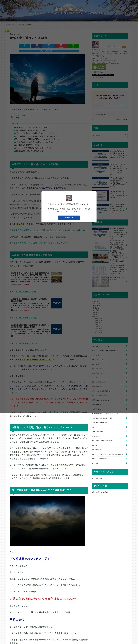The width and height of the screenshot is (138, 644).
Task: Open the 元慰安婦に十分配慮を NIKKEI article card
Action: pyautogui.click(x=36, y=304)
